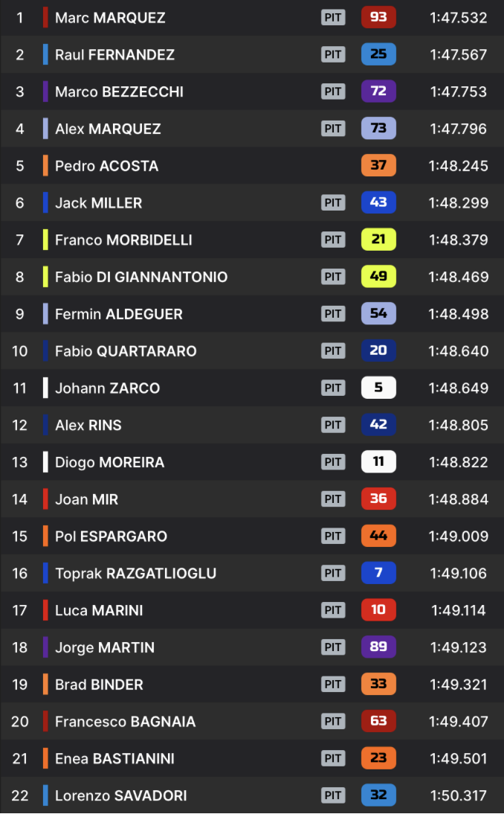Viewport: 504px width, 817px height.
Task: Click Johann Zarco's white number 5 badge
Action: pos(378,388)
